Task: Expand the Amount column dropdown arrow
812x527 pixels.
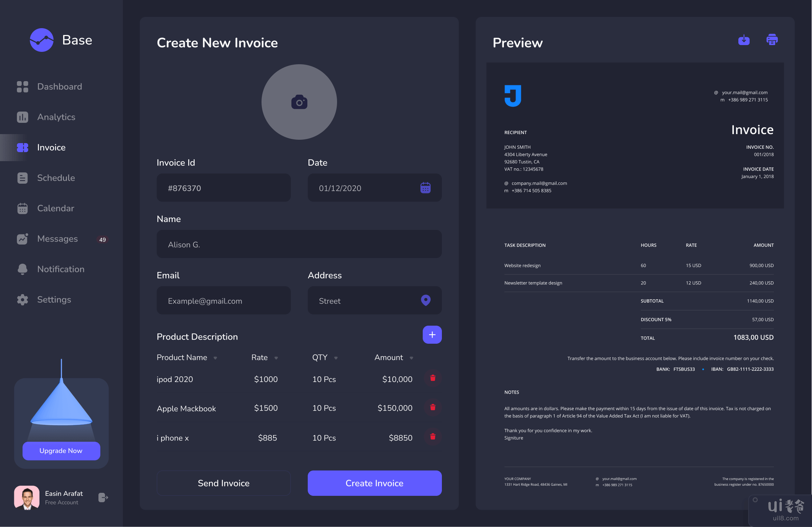Action: [411, 358]
